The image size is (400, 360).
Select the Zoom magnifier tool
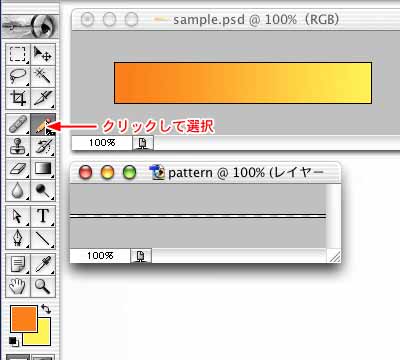click(x=43, y=286)
